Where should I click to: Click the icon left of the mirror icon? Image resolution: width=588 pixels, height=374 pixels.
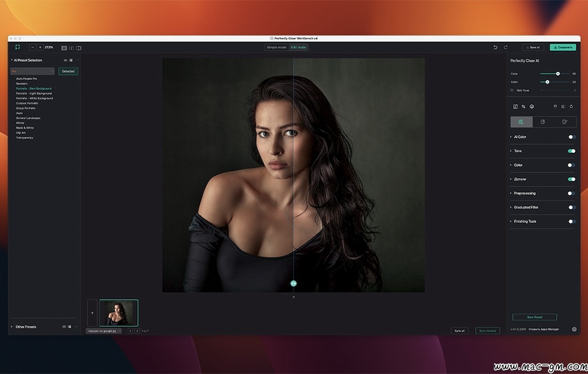click(556, 106)
